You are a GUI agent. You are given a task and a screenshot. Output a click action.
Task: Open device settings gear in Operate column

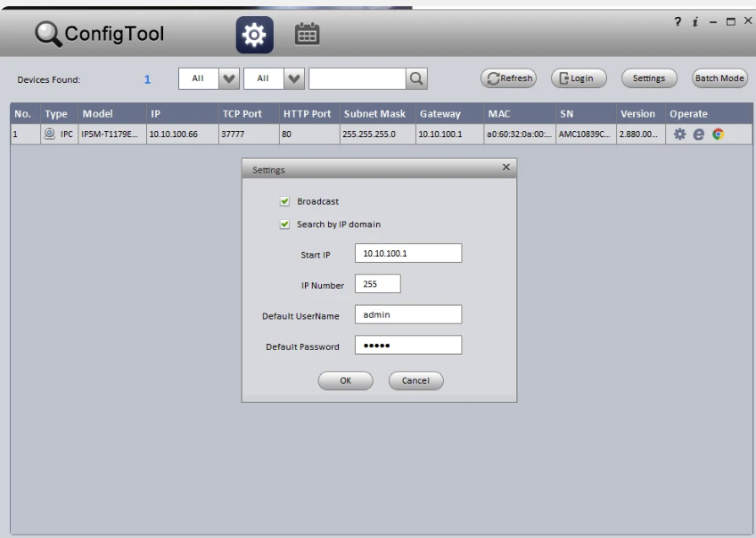(x=680, y=134)
